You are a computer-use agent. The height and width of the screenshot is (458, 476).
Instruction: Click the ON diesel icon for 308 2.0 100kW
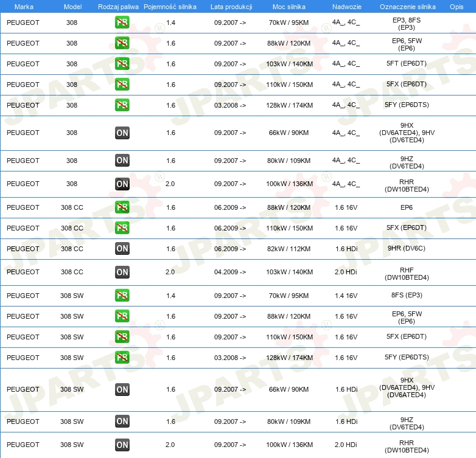[x=122, y=184]
